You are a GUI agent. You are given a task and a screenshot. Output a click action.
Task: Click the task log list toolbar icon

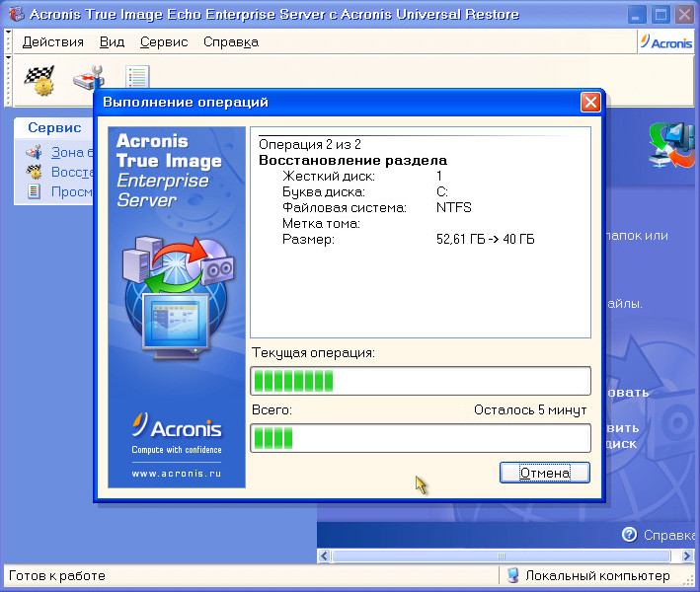coord(136,77)
